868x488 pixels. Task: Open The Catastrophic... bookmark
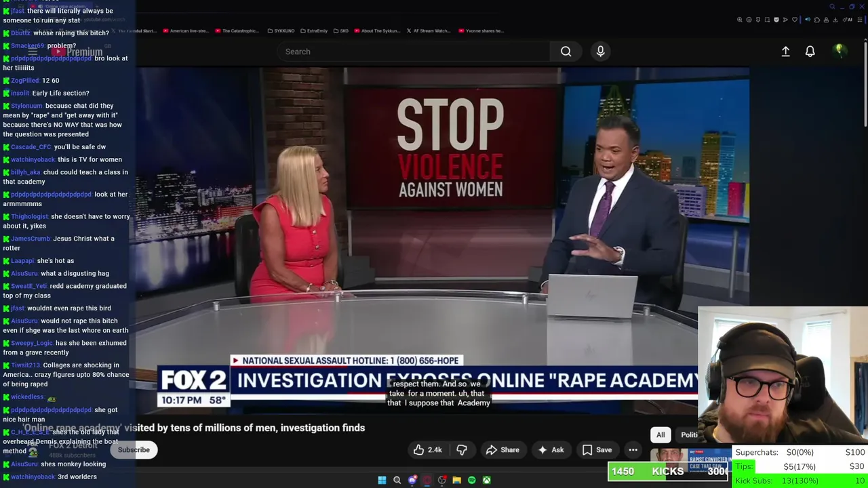click(x=237, y=30)
